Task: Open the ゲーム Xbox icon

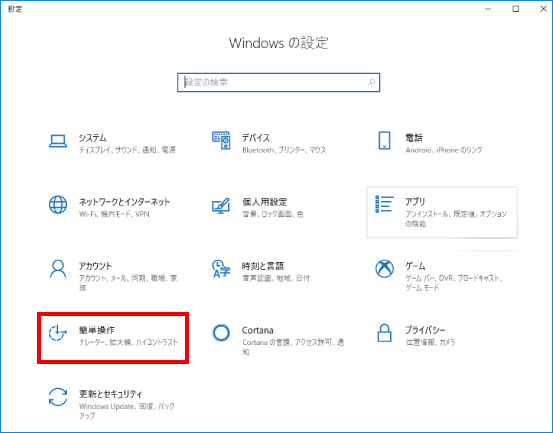Action: click(384, 269)
